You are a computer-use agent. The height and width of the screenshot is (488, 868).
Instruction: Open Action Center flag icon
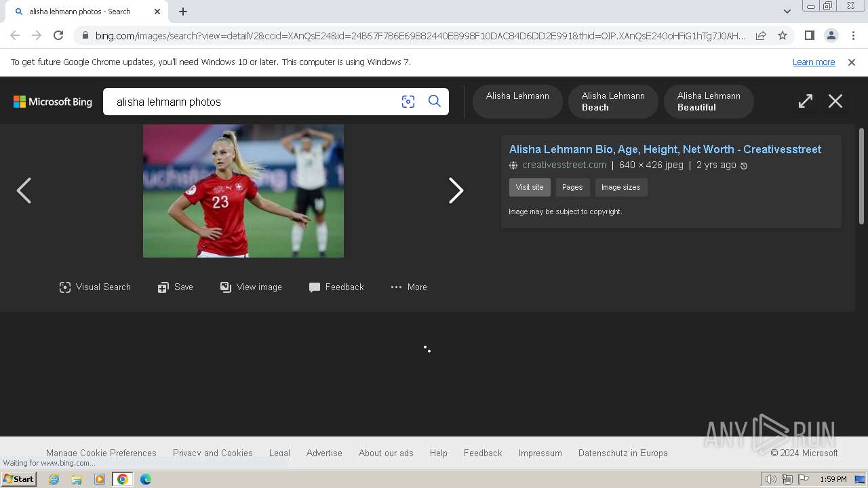(x=804, y=479)
